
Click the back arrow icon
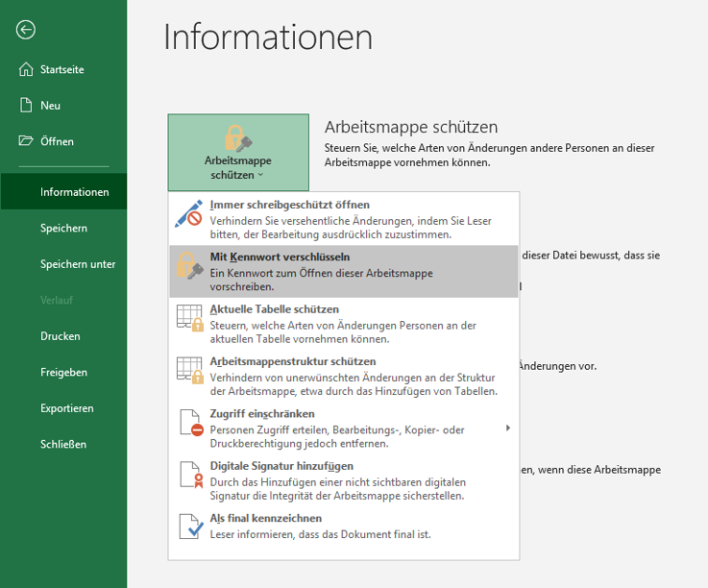[x=26, y=30]
